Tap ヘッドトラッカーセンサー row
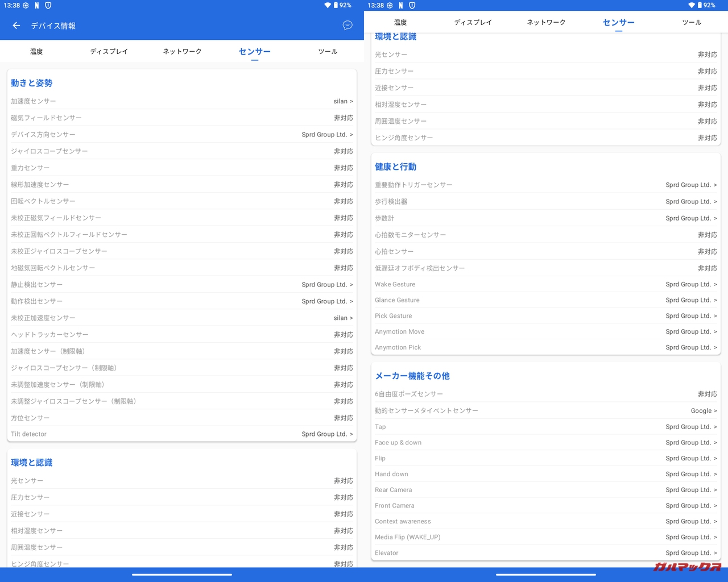The height and width of the screenshot is (582, 728). [182, 335]
